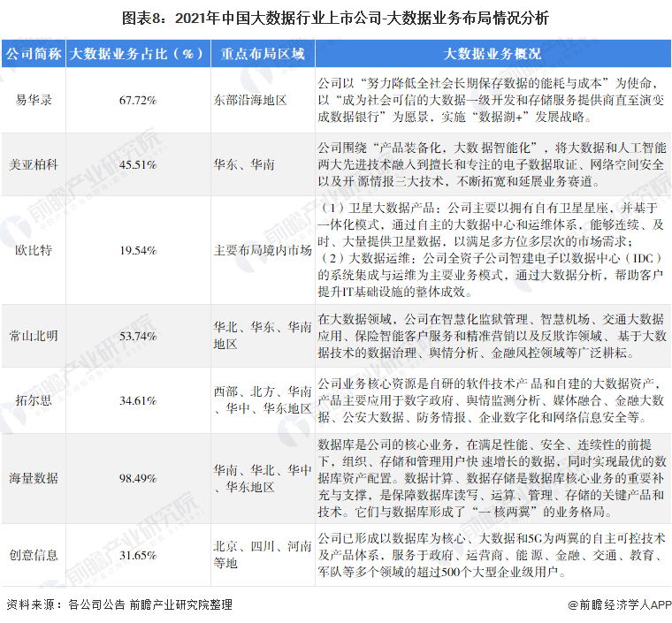672x623 pixels.
Task: Click the 98.49% value cell
Action: coord(138,478)
